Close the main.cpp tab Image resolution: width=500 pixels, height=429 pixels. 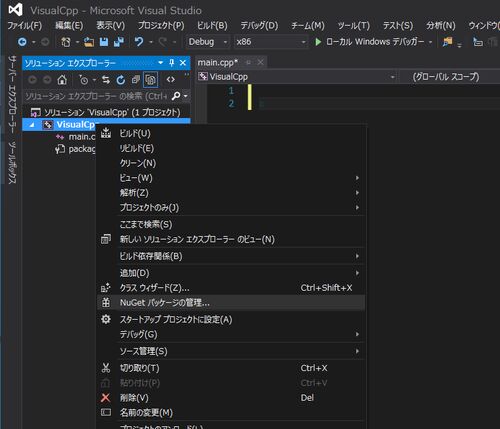coord(260,62)
